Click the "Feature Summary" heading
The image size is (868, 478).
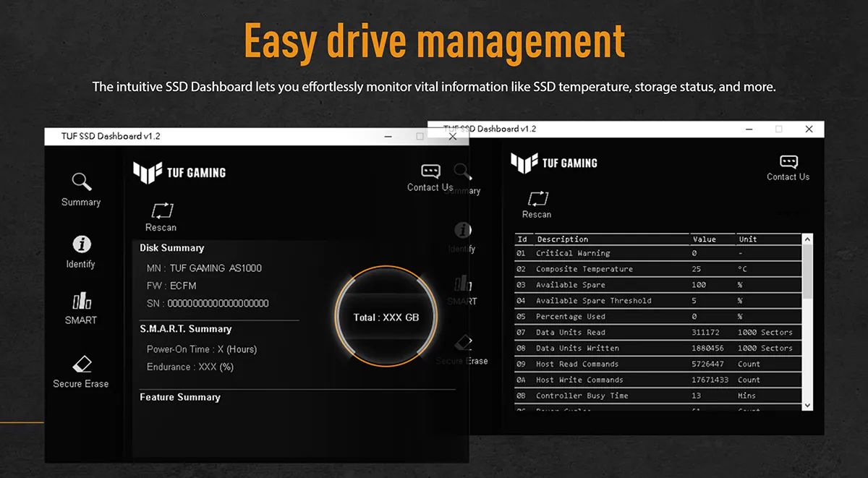[180, 397]
